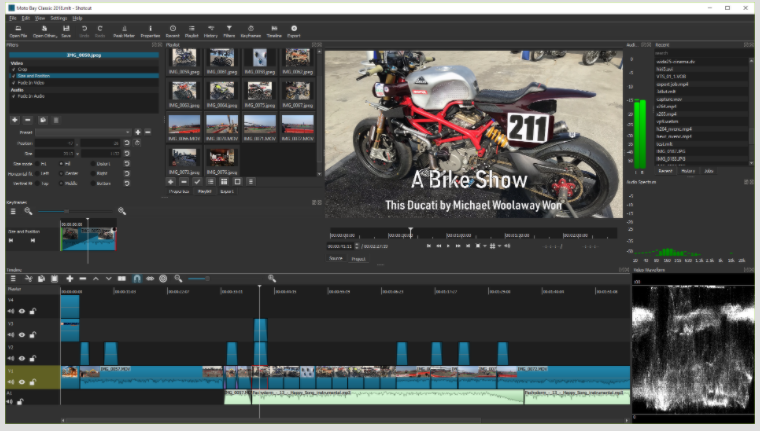
Task: Hide track V4 with its eye icon
Action: 22,311
